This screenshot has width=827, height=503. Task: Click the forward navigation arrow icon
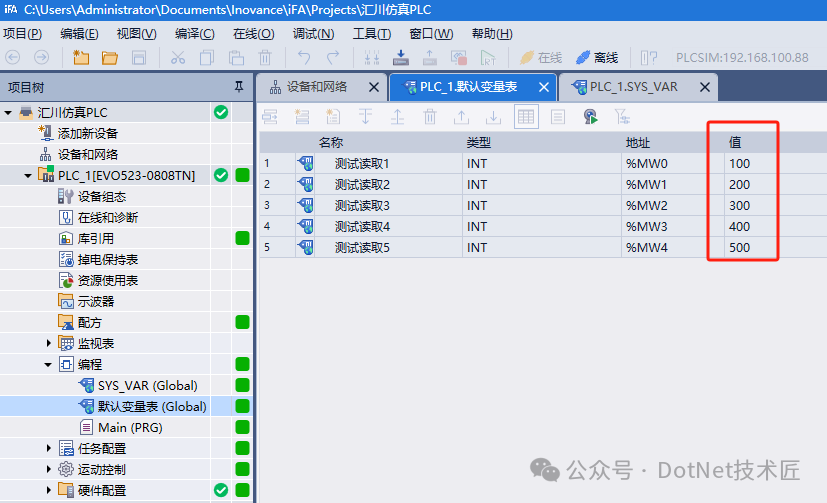click(41, 57)
